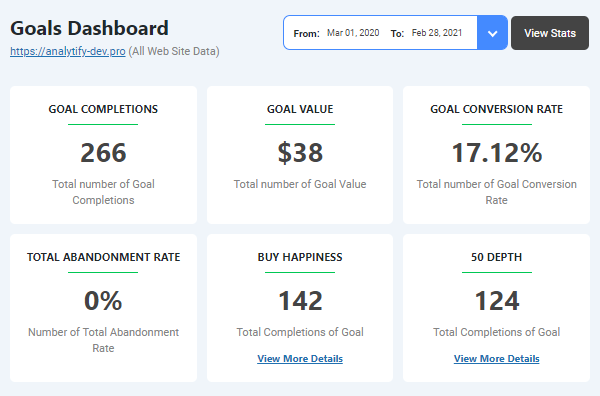This screenshot has height=396, width=600.
Task: Open the date range dropdown chevron
Action: coord(492,33)
